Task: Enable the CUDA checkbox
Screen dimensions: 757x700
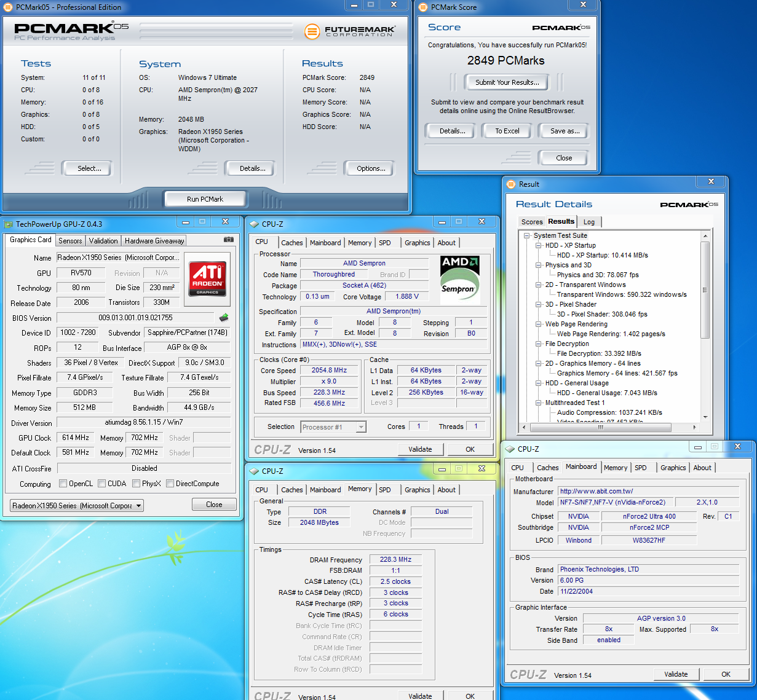Action: (x=101, y=484)
